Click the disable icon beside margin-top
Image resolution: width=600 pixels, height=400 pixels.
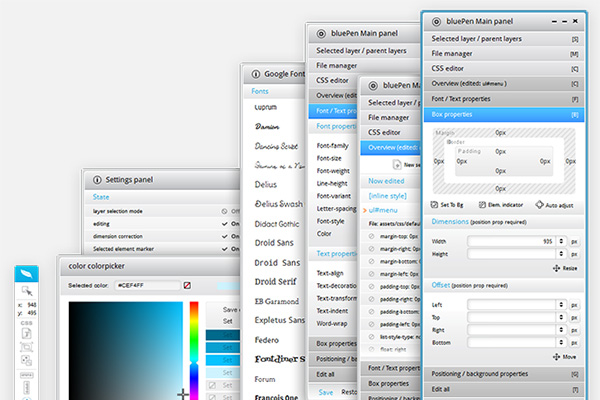click(x=371, y=236)
